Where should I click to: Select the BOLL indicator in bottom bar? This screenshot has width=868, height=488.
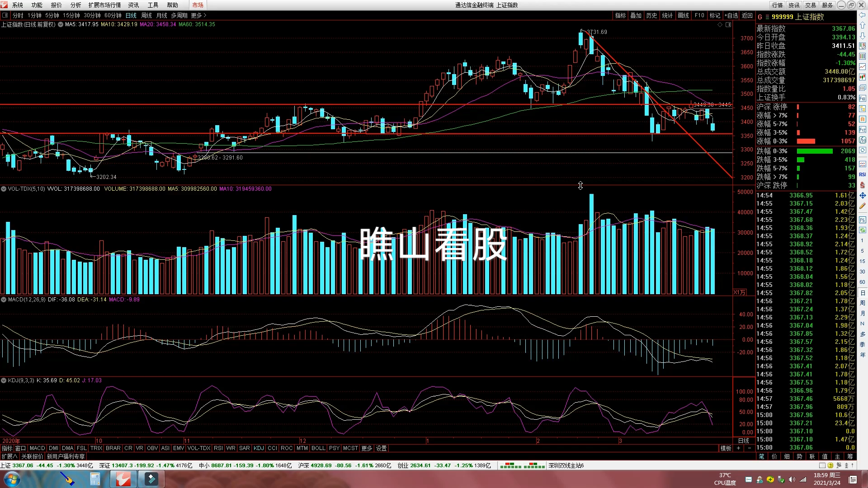pos(318,448)
